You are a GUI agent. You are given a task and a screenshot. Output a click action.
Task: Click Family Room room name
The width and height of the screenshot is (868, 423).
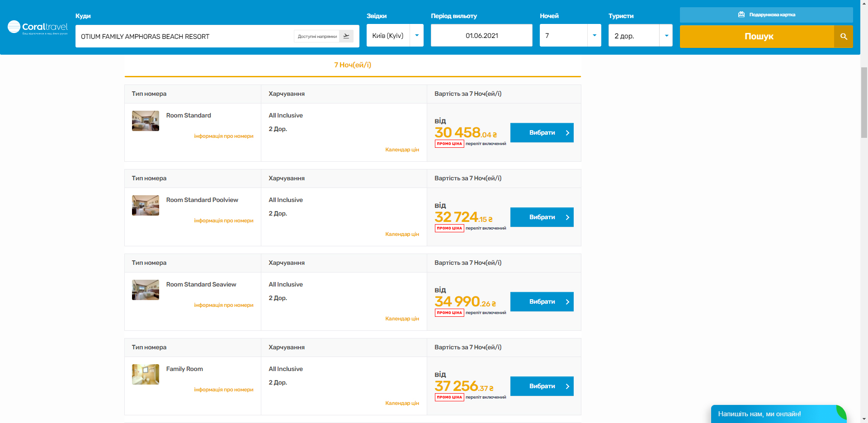coord(184,369)
